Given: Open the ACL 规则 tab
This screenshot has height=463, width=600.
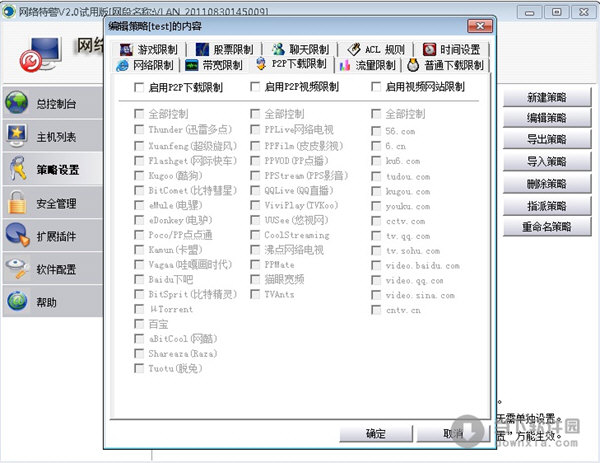Looking at the screenshot, I should [376, 49].
